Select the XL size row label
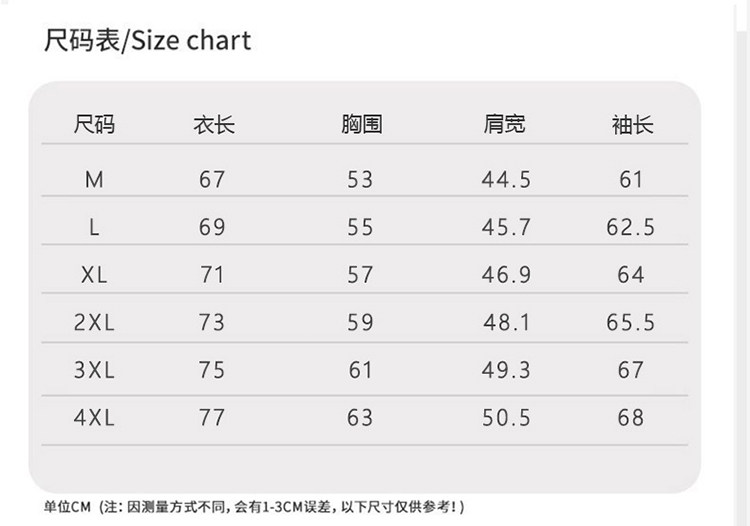This screenshot has width=750, height=526. (x=94, y=274)
